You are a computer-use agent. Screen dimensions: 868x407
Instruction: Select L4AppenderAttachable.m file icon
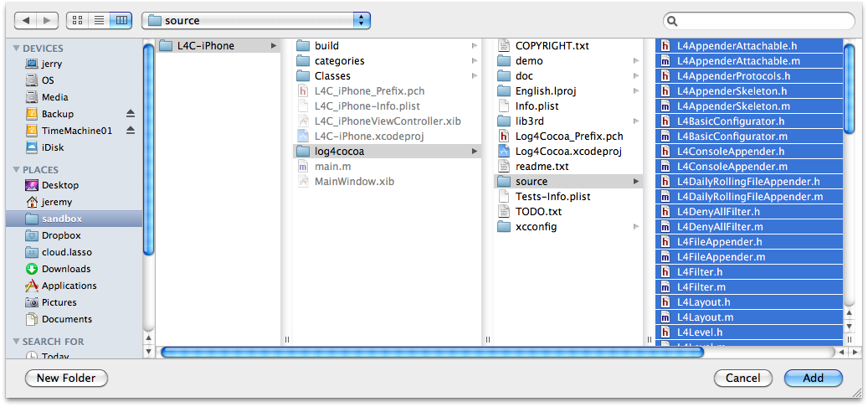[666, 61]
